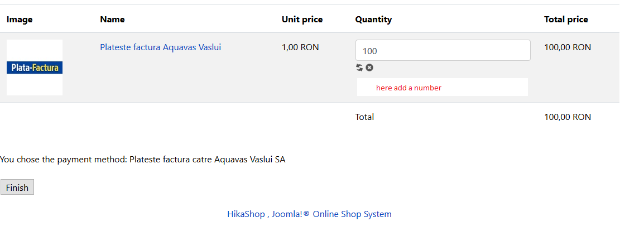Click the red 'here add a number' note
This screenshot has height=236, width=644.
408,88
